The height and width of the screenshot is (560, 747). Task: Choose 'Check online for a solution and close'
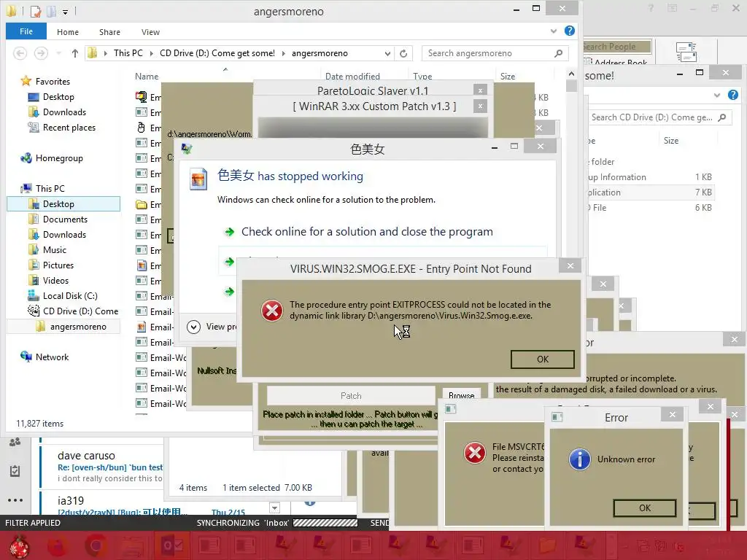coord(367,232)
